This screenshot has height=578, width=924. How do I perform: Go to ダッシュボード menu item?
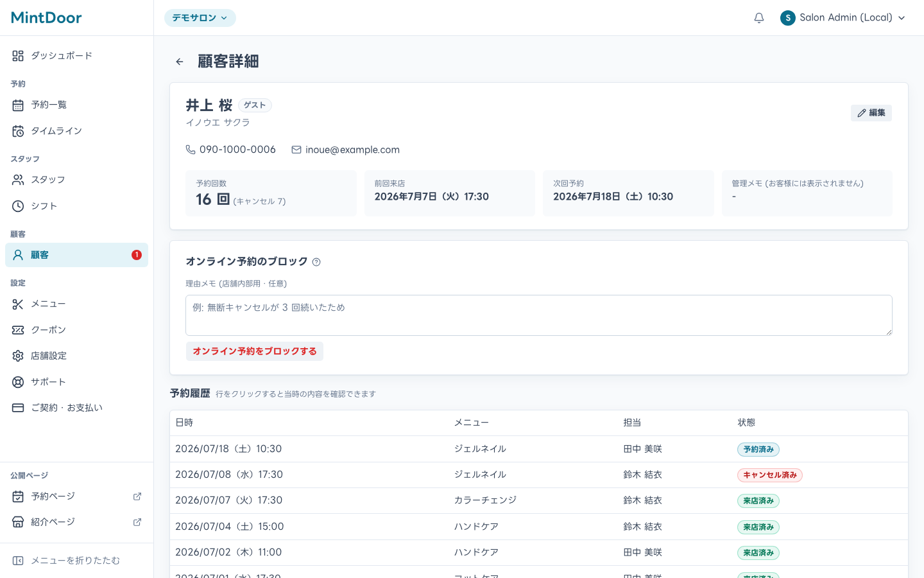pos(77,56)
